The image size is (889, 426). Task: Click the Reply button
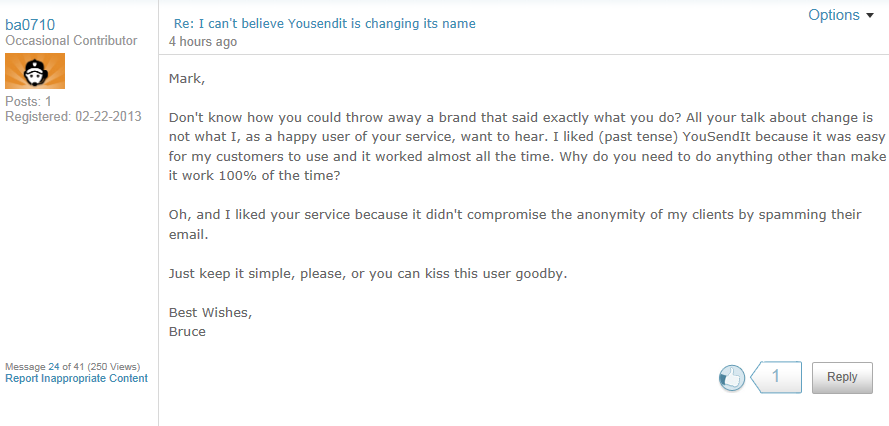[842, 377]
